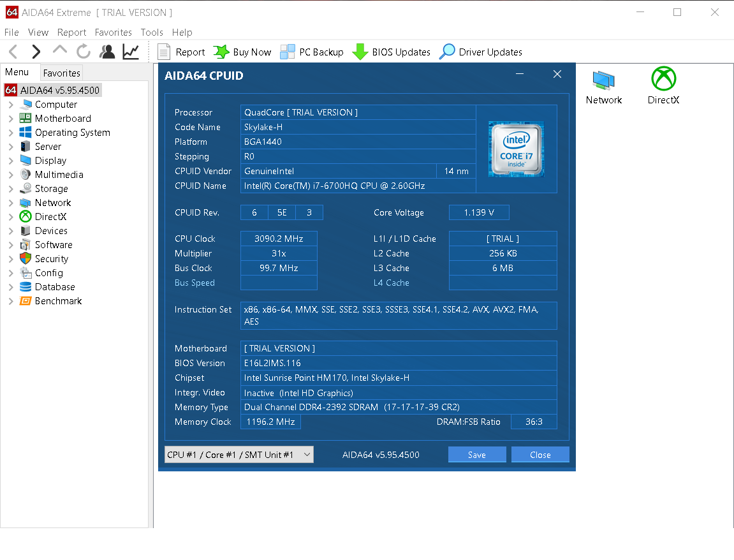This screenshot has height=560, width=734.
Task: Click the BIOS Version E16L2IMS.116 value
Action: [399, 363]
